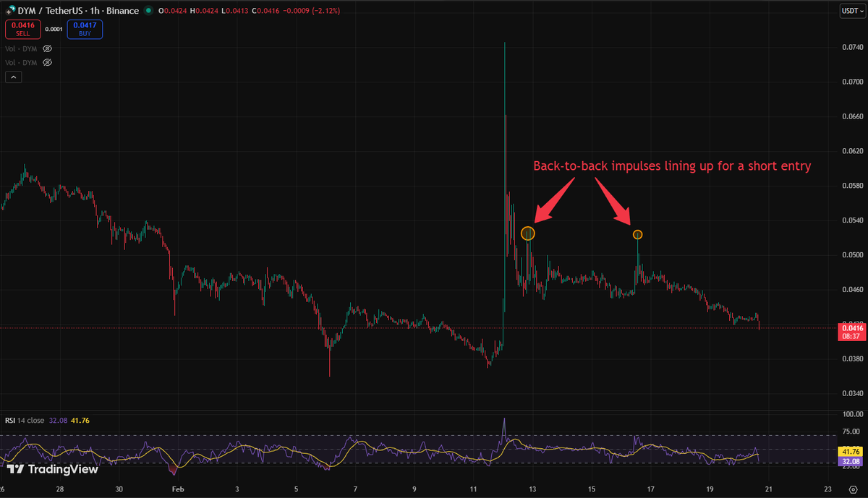This screenshot has width=868, height=498.
Task: Click the first yellow circled candle annotation
Action: coord(527,233)
